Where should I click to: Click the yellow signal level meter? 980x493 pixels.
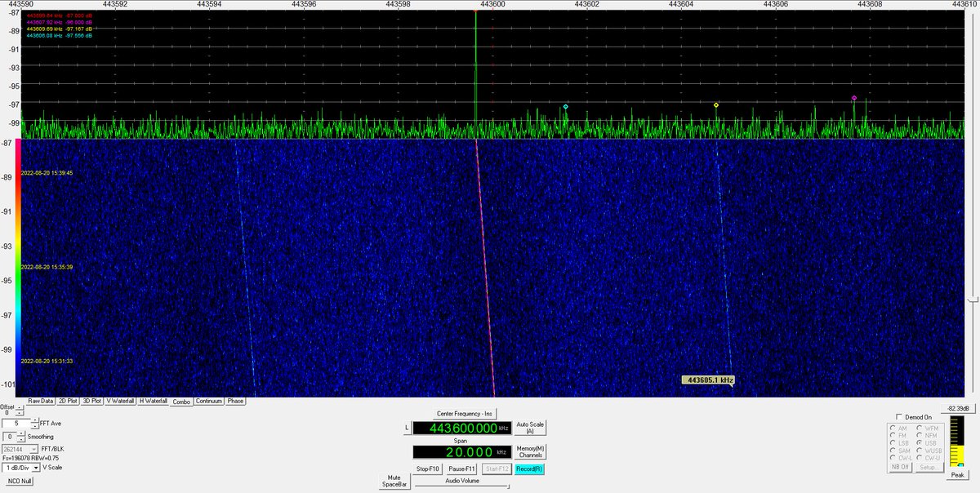pyautogui.click(x=956, y=441)
